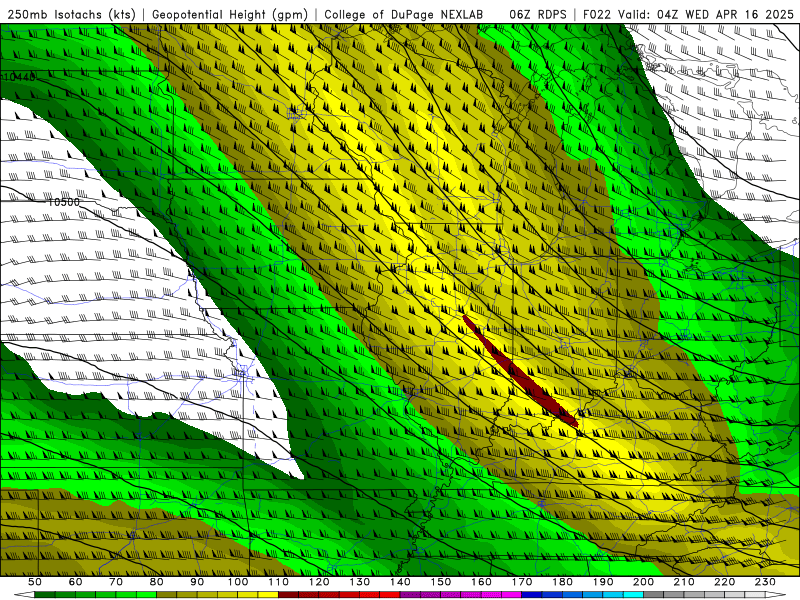
Task: Click the 170 value on the color scale
Action: click(x=522, y=582)
